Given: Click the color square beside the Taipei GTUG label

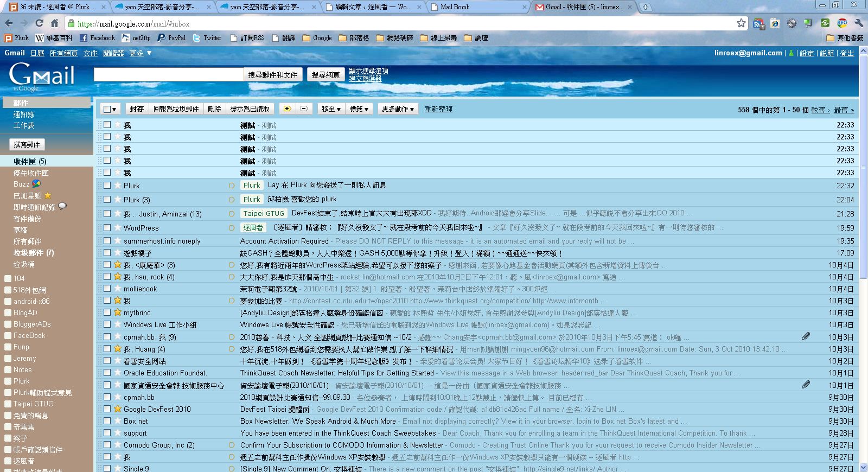Looking at the screenshot, I should [8, 404].
